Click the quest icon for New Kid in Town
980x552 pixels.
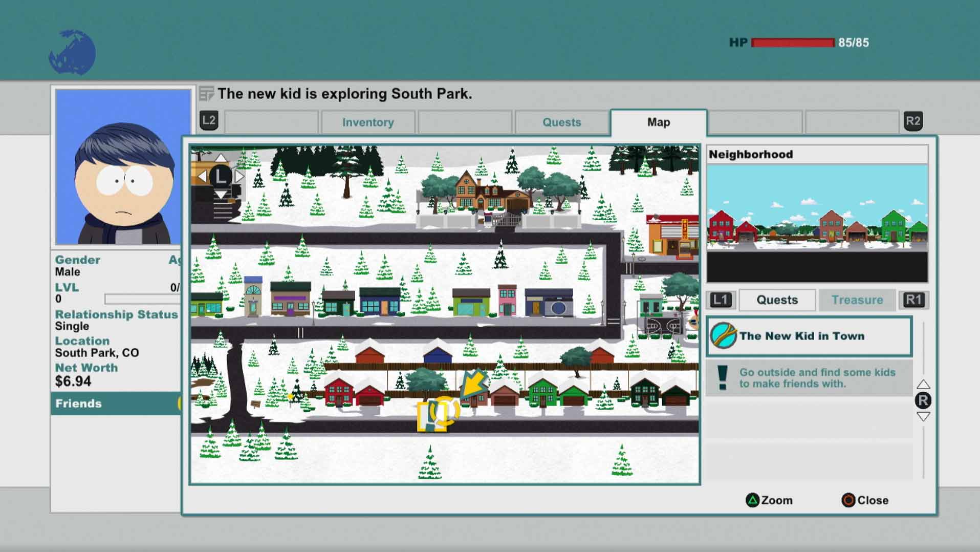click(723, 336)
